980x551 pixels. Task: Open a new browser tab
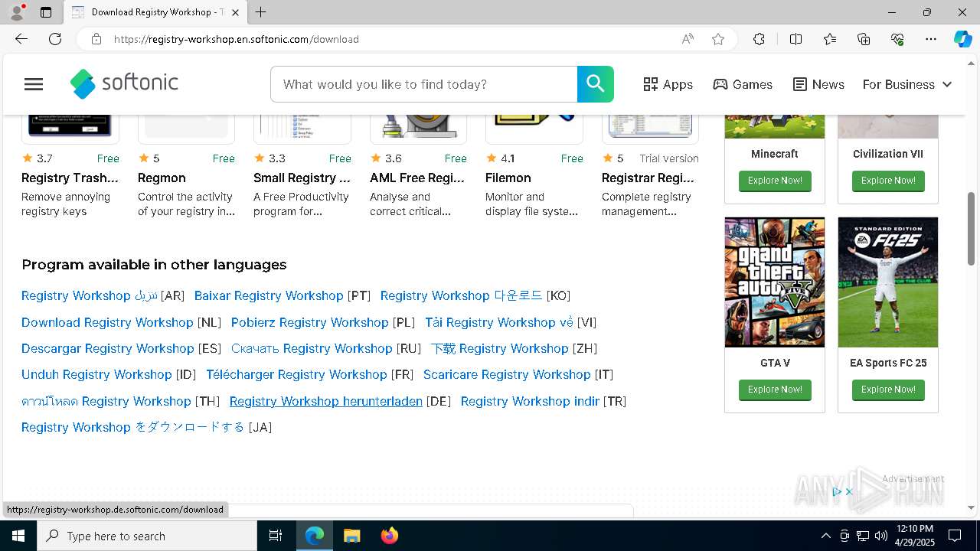point(261,12)
